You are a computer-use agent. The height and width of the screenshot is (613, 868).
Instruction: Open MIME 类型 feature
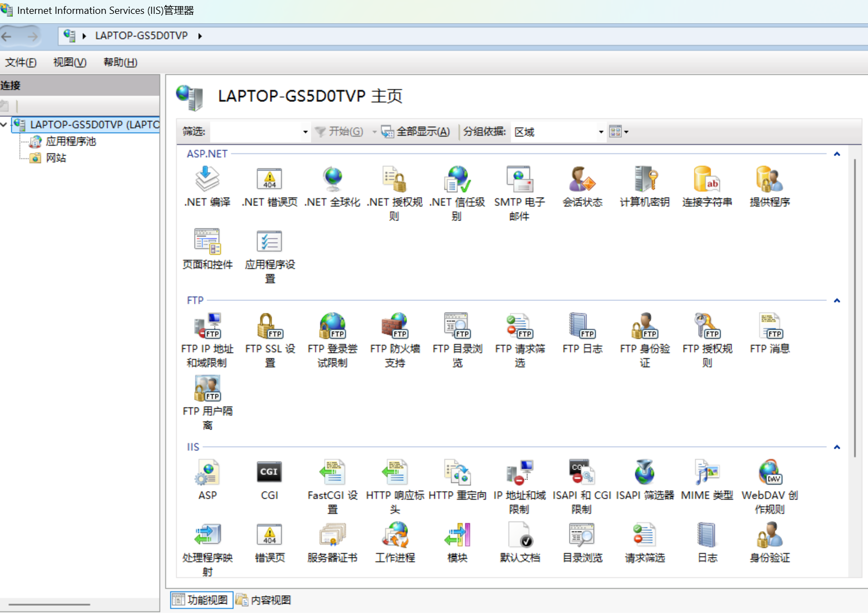point(707,480)
